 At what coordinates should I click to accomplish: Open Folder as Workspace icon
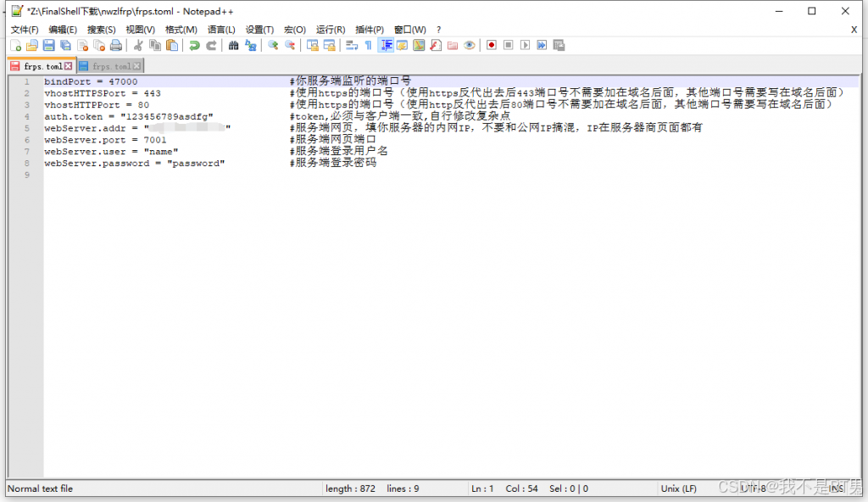point(453,46)
